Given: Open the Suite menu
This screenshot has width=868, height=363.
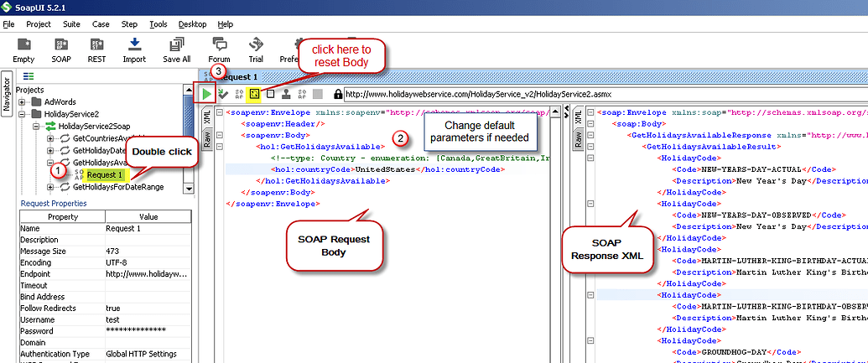Looking at the screenshot, I should point(71,24).
